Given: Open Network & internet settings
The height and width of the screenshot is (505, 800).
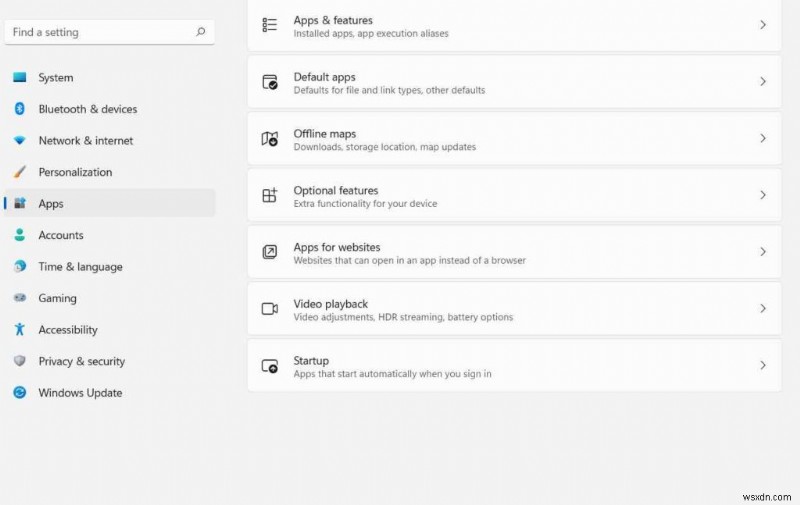Looking at the screenshot, I should pyautogui.click(x=110, y=140).
